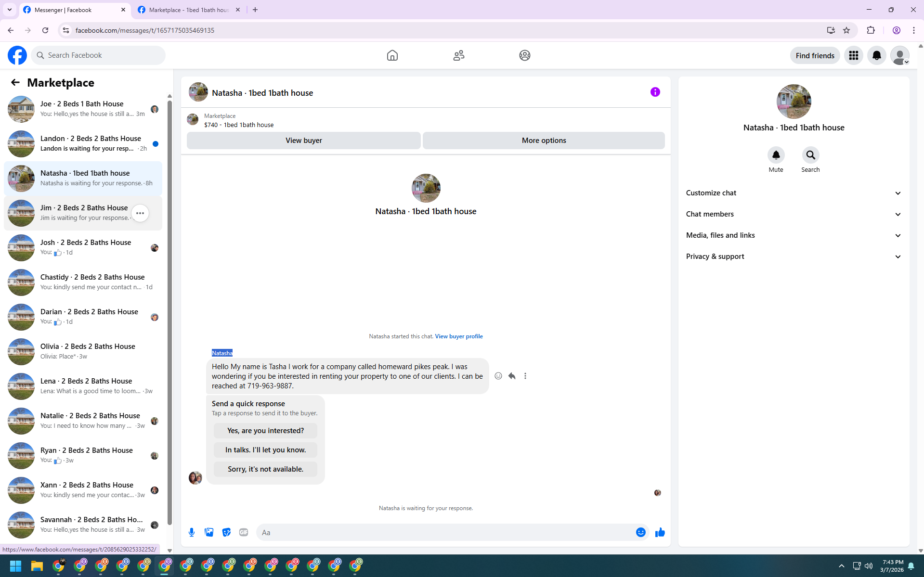The image size is (924, 577).
Task: Select the Messenger | Facebook browser tab
Action: (x=75, y=10)
